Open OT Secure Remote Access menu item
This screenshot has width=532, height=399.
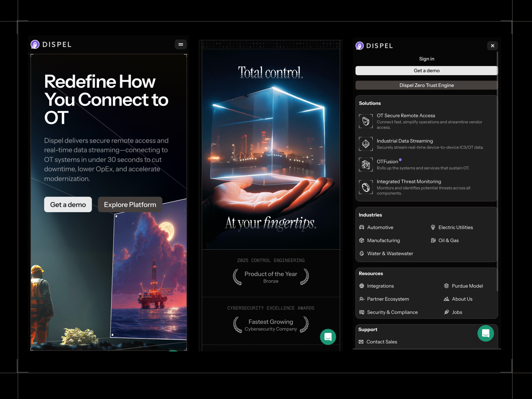pos(427,121)
